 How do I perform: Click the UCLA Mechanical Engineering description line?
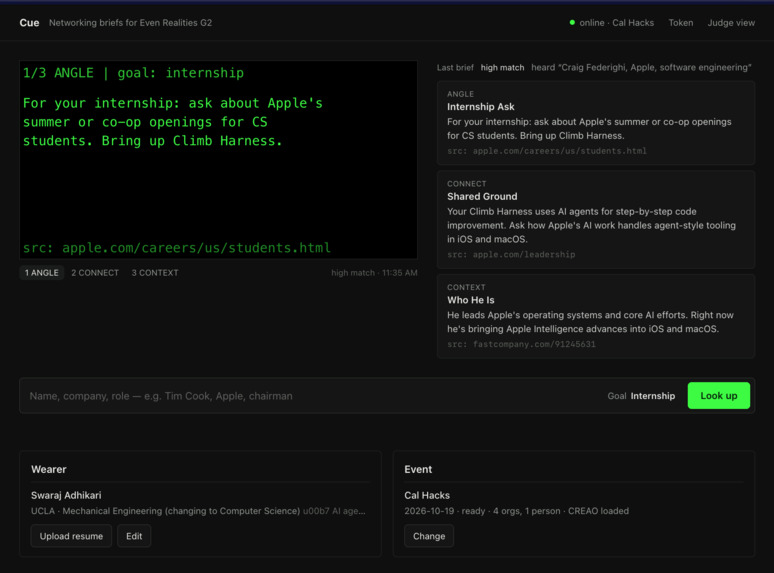[x=198, y=511]
